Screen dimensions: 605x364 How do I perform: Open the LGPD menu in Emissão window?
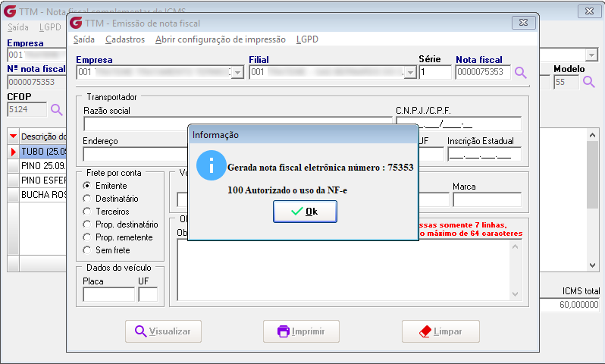click(x=307, y=39)
